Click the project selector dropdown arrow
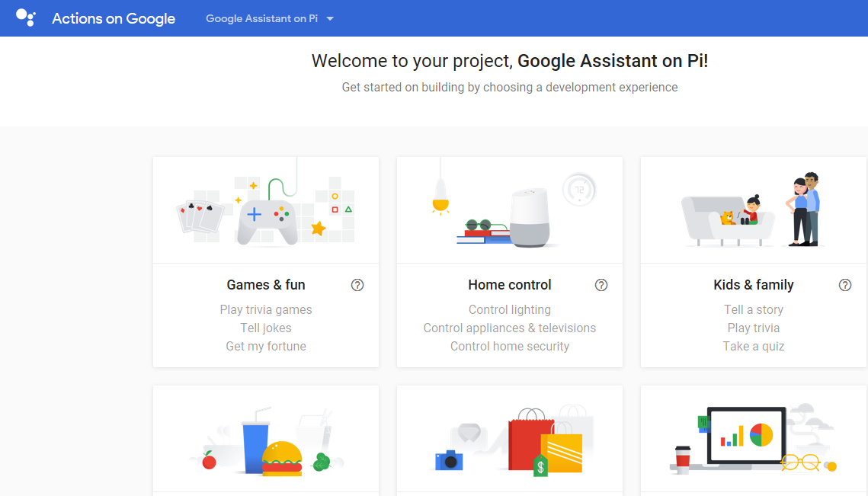This screenshot has width=868, height=496. click(330, 18)
